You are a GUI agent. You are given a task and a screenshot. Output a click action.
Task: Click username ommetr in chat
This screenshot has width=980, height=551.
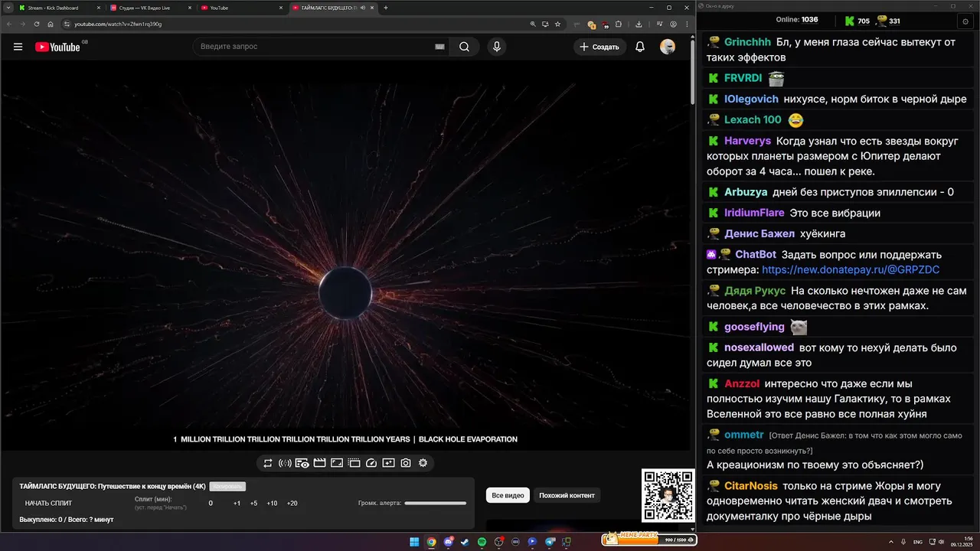(x=744, y=435)
